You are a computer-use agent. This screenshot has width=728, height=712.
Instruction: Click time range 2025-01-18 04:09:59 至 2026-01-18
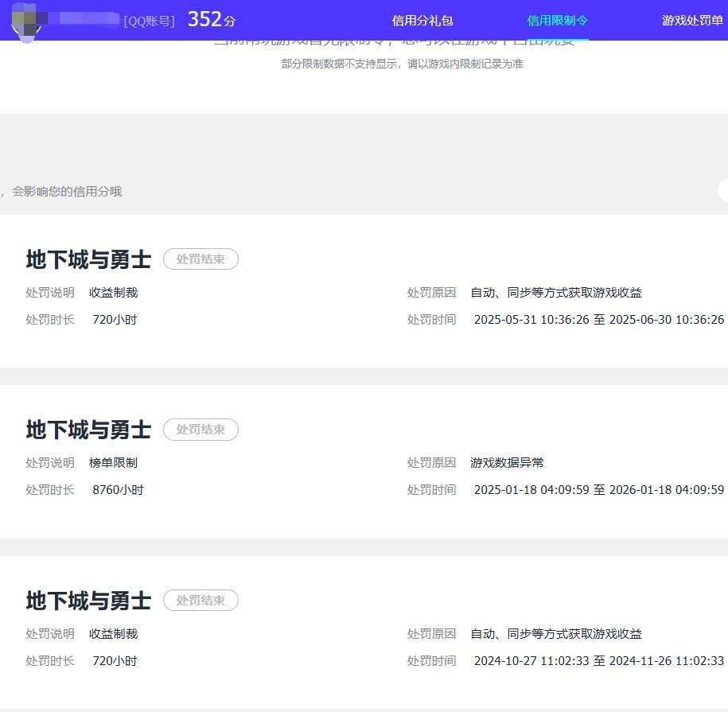pos(599,490)
